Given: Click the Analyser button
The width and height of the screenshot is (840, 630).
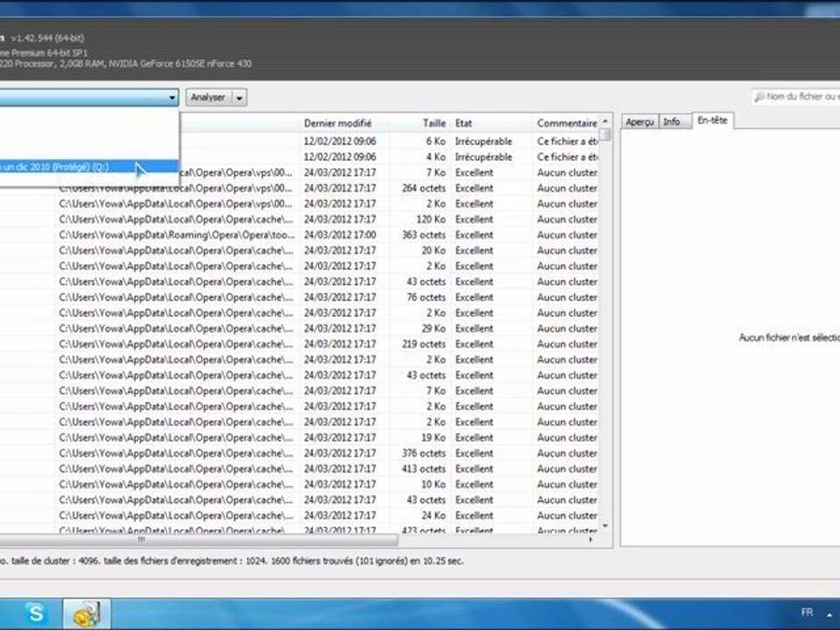Looking at the screenshot, I should coord(209,97).
